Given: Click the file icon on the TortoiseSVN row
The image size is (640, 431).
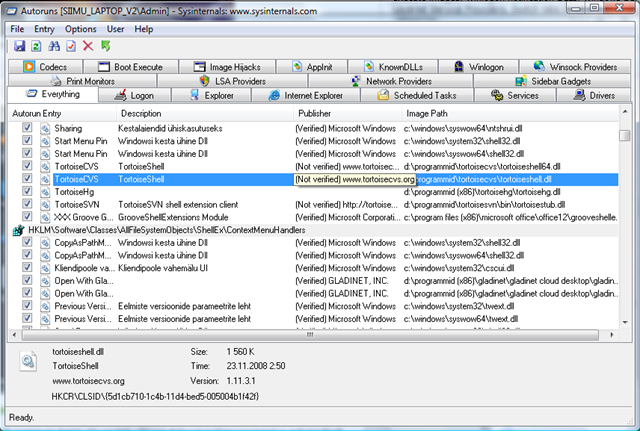Looking at the screenshot, I should pyautogui.click(x=44, y=204).
